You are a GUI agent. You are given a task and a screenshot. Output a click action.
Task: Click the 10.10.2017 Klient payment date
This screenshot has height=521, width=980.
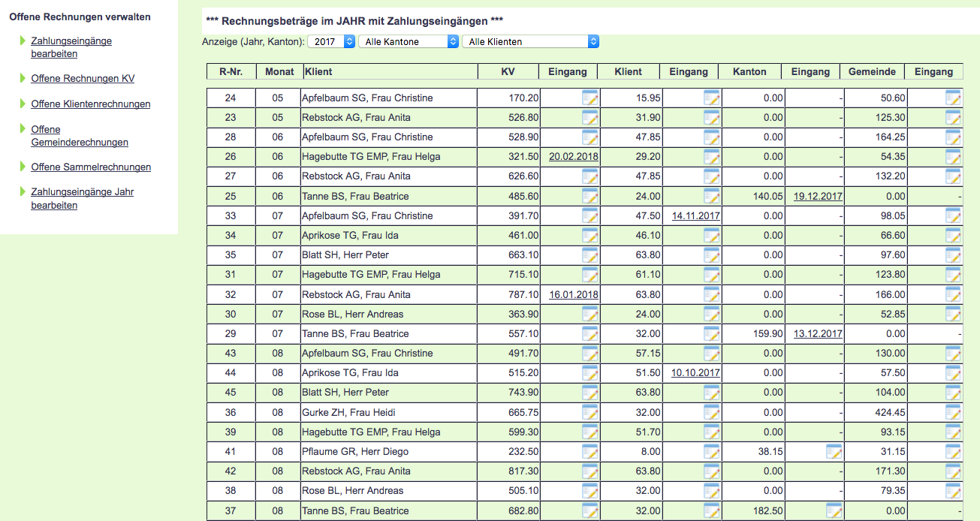695,373
